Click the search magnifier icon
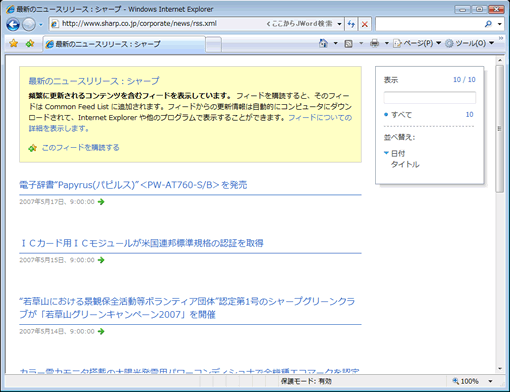The height and width of the screenshot is (392, 510). pos(488,24)
